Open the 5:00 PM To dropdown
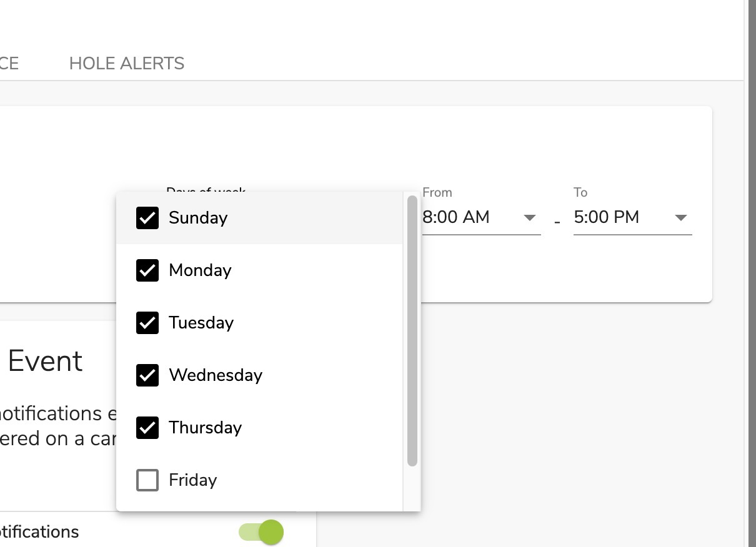Screen dimensions: 756x547 tap(632, 217)
